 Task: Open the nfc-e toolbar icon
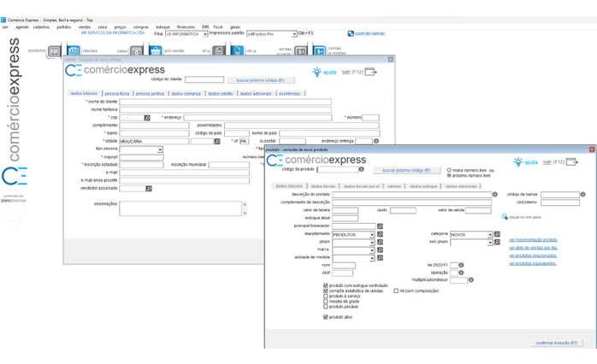237,51
